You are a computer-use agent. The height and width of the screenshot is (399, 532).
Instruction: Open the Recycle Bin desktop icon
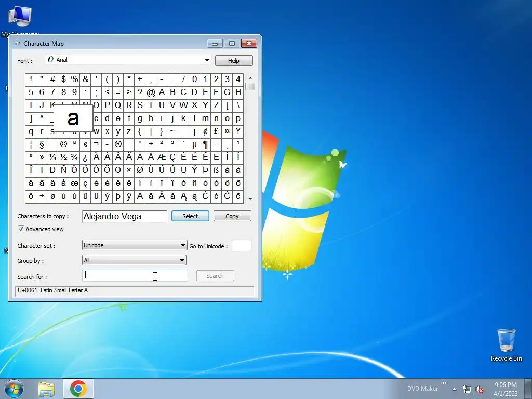506,345
